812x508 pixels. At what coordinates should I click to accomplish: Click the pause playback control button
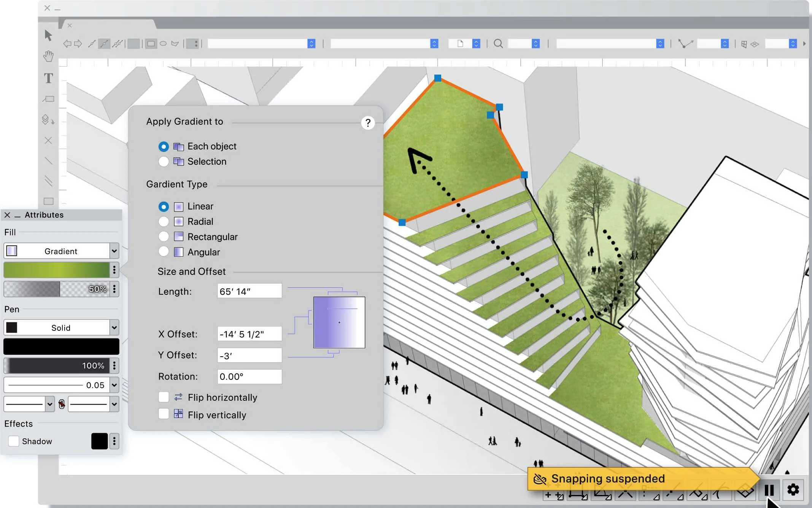coord(769,490)
